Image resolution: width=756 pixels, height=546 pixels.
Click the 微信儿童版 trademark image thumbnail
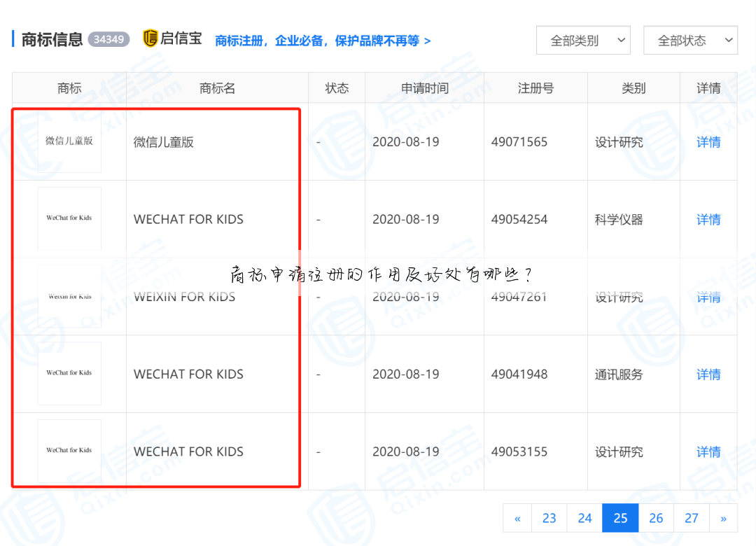69,141
